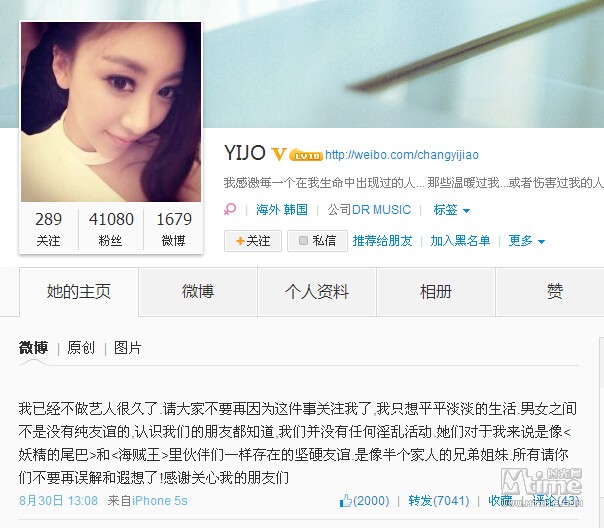Viewport: 604px width, 528px height.
Task: Click the orange plus follow icon
Action: point(240,241)
